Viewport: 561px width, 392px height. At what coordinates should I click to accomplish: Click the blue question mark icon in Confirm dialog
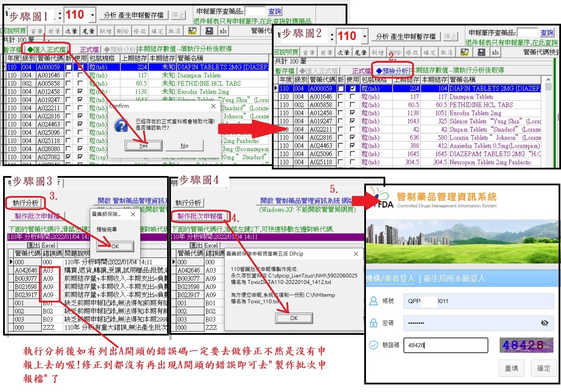(121, 126)
